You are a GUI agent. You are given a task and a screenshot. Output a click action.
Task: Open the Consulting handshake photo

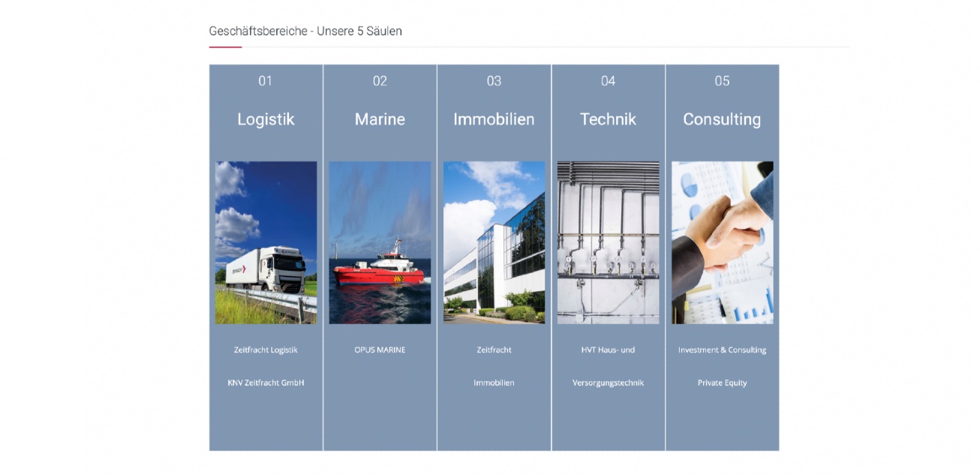pyautogui.click(x=722, y=242)
